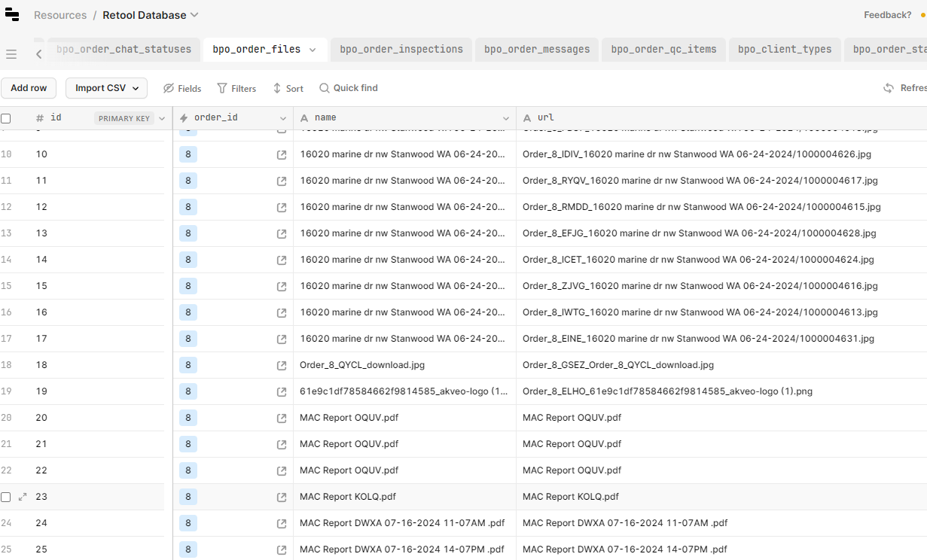Open linked order record in row 24
927x560 pixels.
(x=282, y=523)
